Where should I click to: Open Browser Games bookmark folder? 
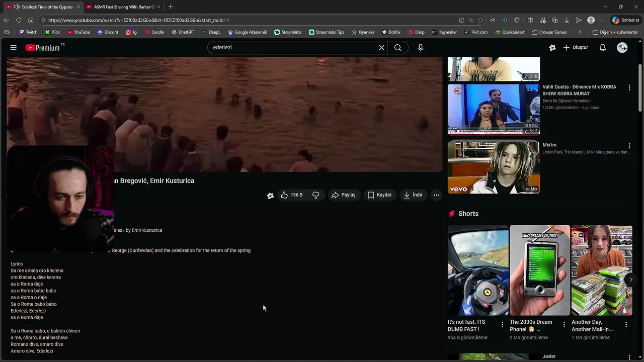point(549,32)
